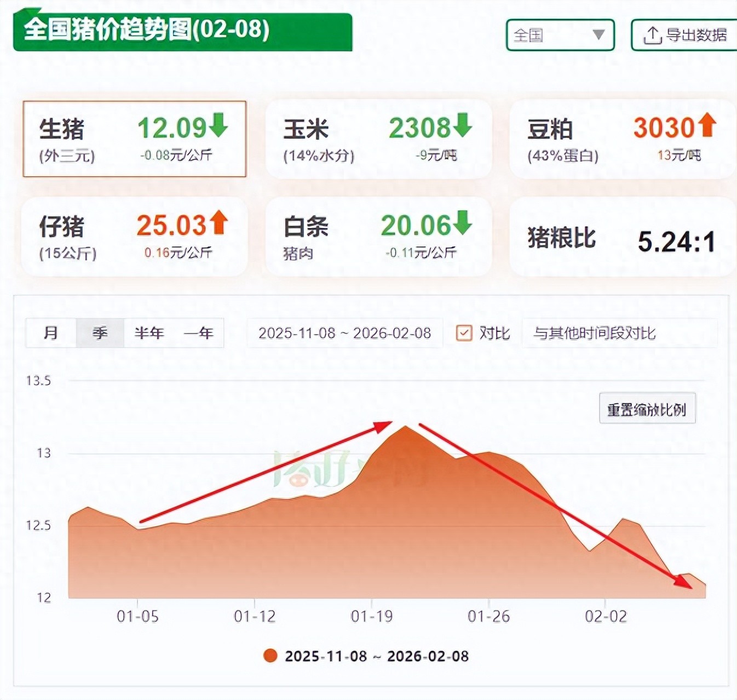Image resolution: width=737 pixels, height=700 pixels.
Task: Click the red up arrow beside 豆粕 price
Action: click(x=706, y=125)
